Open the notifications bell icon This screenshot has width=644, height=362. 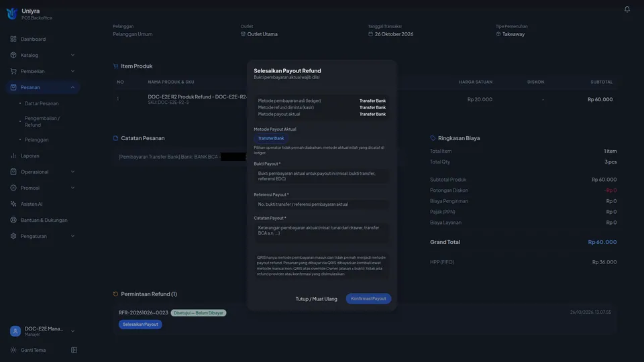[x=627, y=9]
